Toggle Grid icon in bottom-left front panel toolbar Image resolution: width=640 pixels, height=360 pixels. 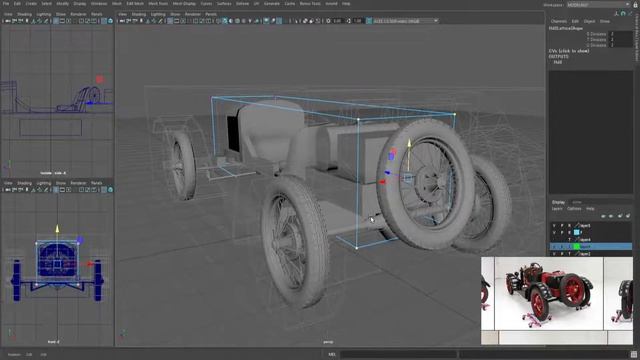click(x=56, y=190)
